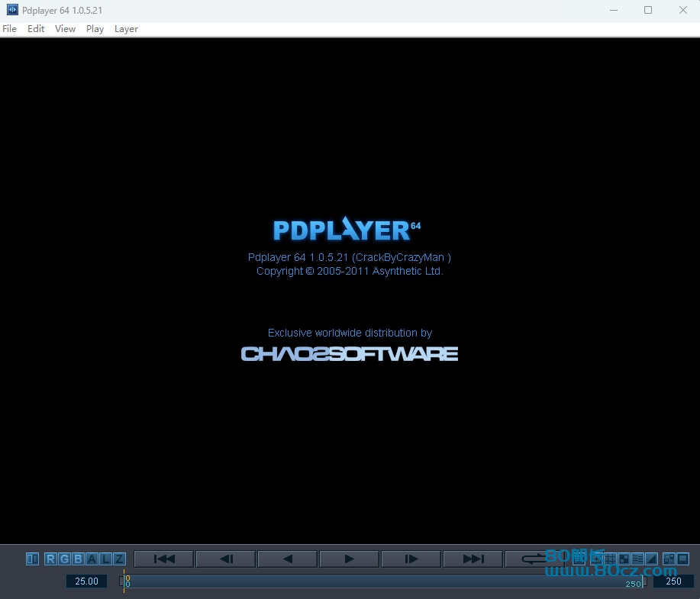700x599 pixels.
Task: Toggle the Red channel (R) button
Action: (x=51, y=559)
